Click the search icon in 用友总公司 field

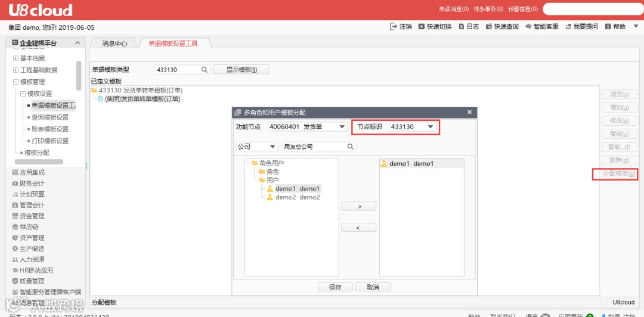tap(351, 147)
